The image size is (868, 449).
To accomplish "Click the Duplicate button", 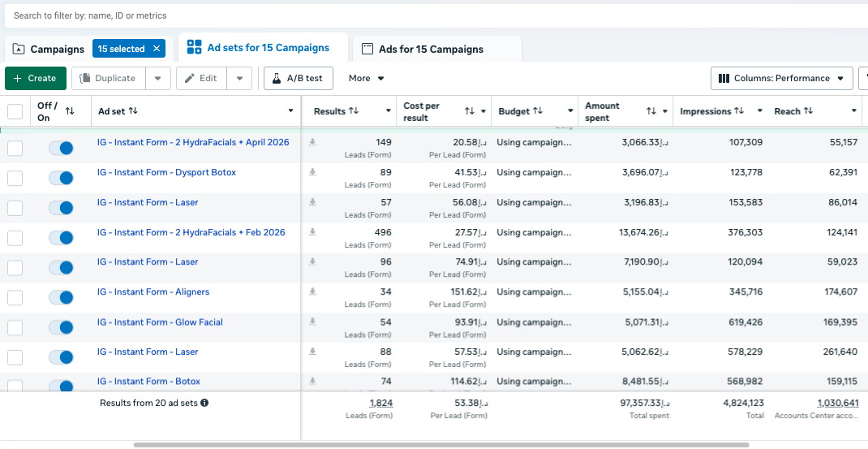I will 109,78.
